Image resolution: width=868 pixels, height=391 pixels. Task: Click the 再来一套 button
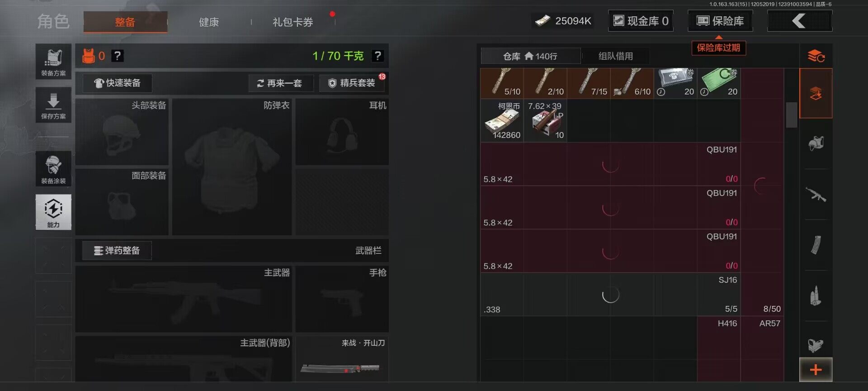[x=280, y=83]
